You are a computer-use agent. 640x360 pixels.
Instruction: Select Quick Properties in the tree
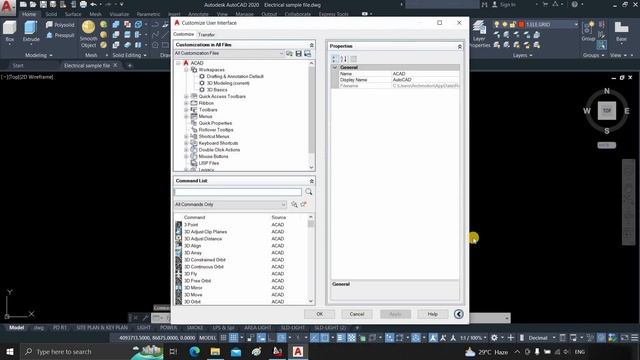point(215,123)
